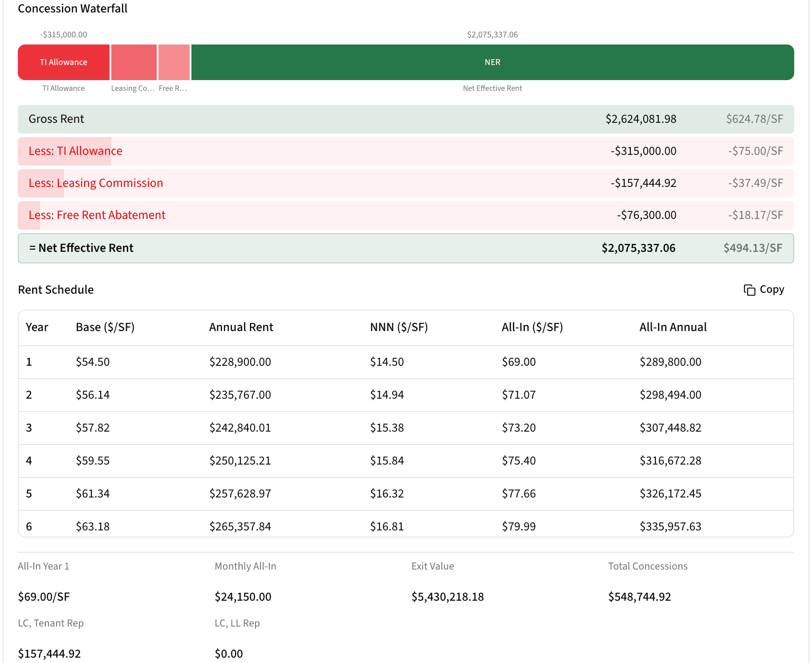Click the Copy icon beside Rent Schedule
The image size is (812, 663).
click(750, 290)
